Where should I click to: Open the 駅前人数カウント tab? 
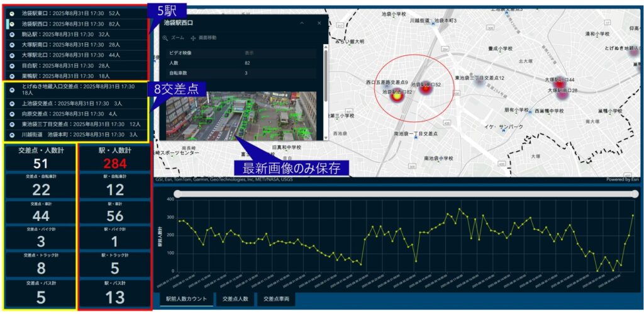[x=185, y=300]
